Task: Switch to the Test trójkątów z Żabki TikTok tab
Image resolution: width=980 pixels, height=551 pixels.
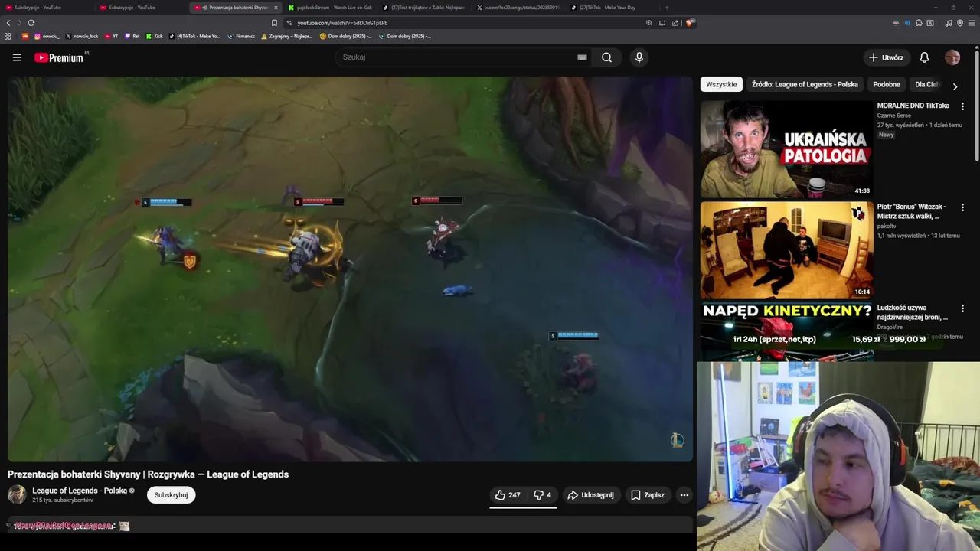Action: 423,8
